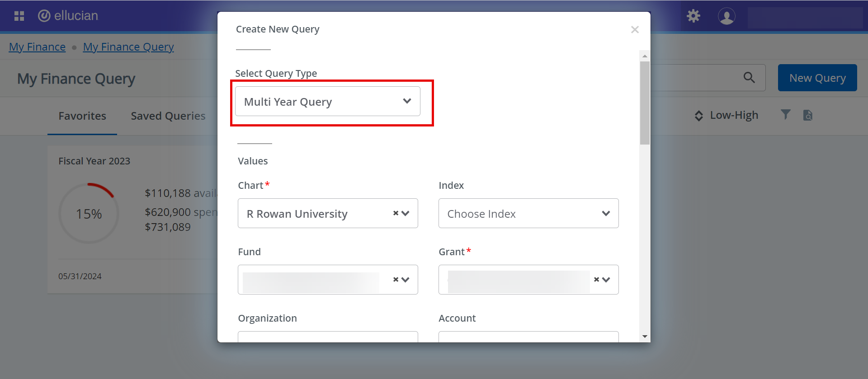Open the user profile avatar icon
Viewport: 868px width, 379px height.
tap(726, 16)
